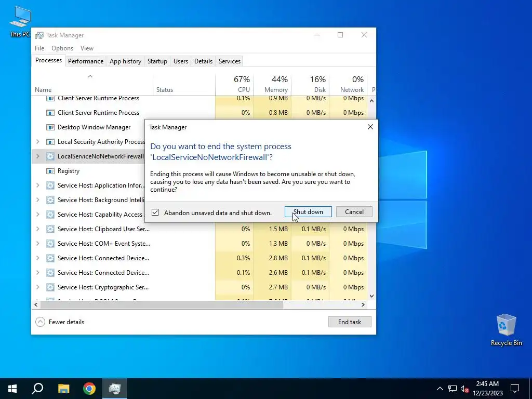Screen dimensions: 532x399
Task: Select Task Manager taskbar icon
Action: point(115,389)
